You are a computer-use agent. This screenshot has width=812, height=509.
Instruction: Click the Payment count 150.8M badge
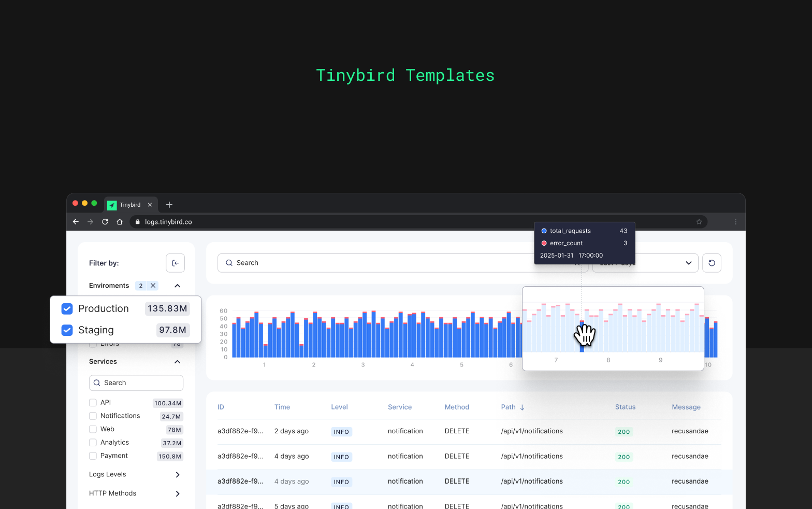pyautogui.click(x=170, y=457)
